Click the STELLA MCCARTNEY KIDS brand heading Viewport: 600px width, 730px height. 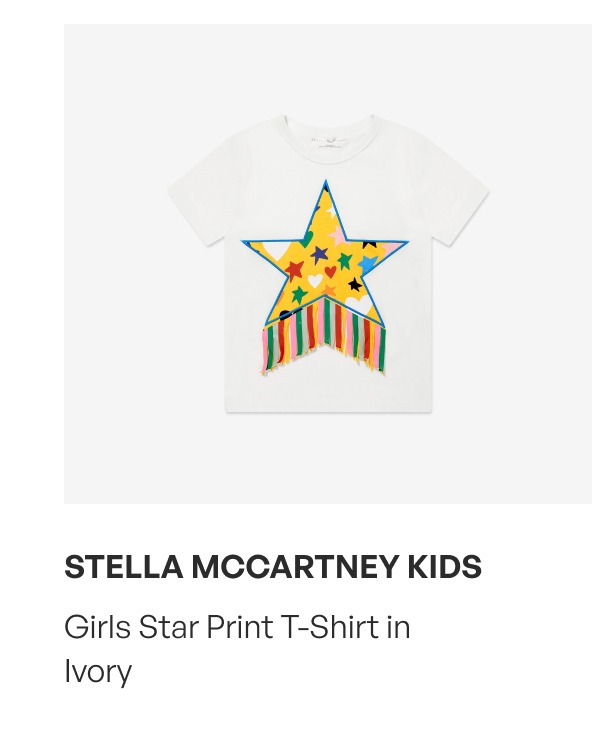pos(273,567)
